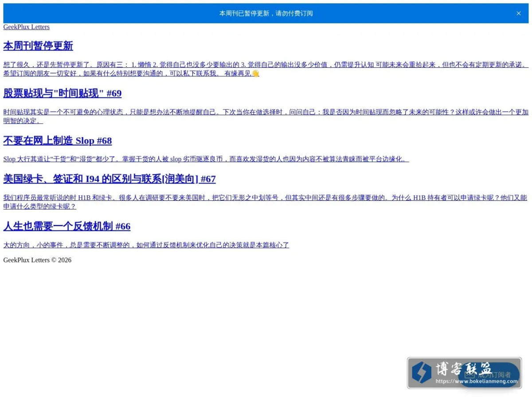This screenshot has width=532, height=399.
Task: Click the excerpt starting 我们程序员最常听说的时 H1B
Action: pyautogui.click(x=265, y=202)
